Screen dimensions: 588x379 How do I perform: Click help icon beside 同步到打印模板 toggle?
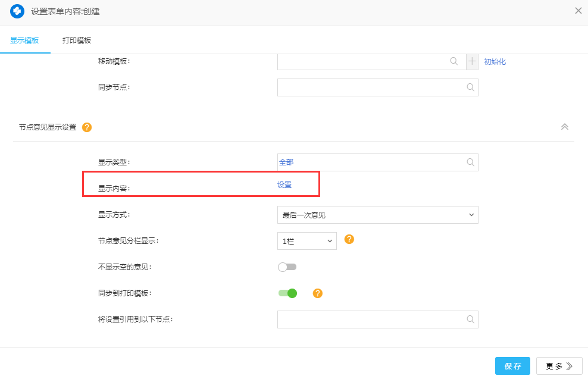(x=317, y=293)
